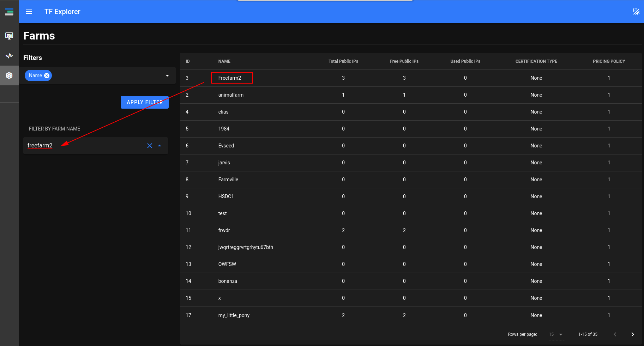The width and height of the screenshot is (644, 346).
Task: Open the TF Explorer title in app bar
Action: pos(62,11)
